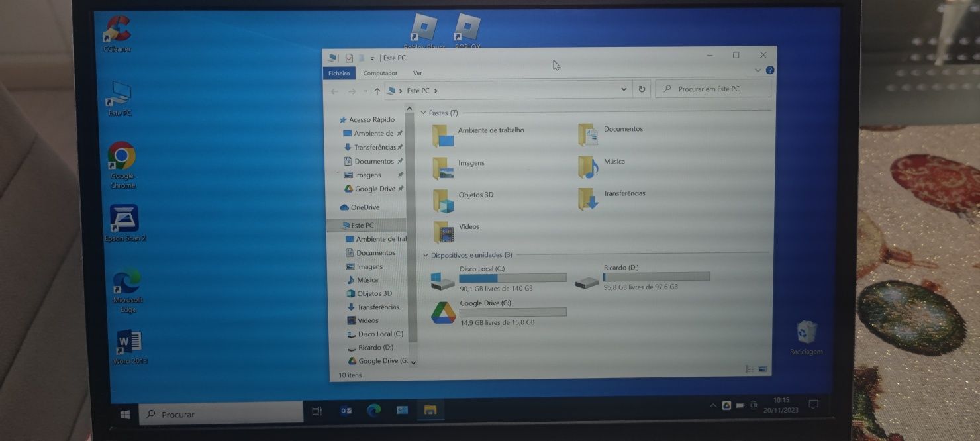The image size is (980, 441).
Task: Collapse the Pastas (7) group
Action: coord(424,113)
